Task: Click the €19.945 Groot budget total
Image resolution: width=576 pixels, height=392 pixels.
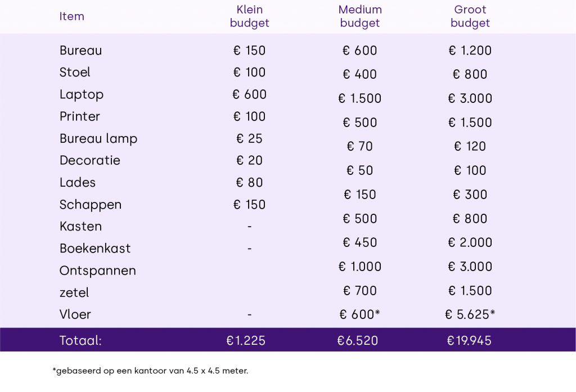Action: click(470, 340)
